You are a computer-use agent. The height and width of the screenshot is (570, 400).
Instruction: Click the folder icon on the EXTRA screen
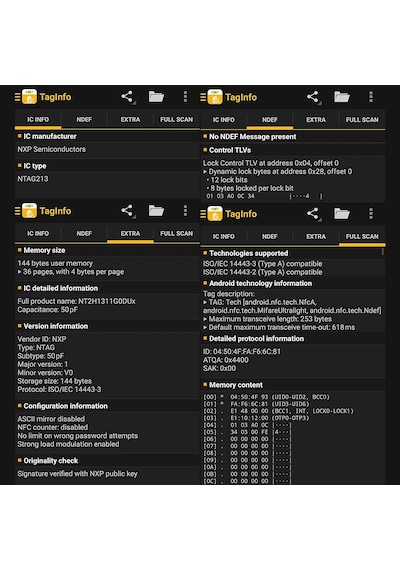(x=156, y=210)
